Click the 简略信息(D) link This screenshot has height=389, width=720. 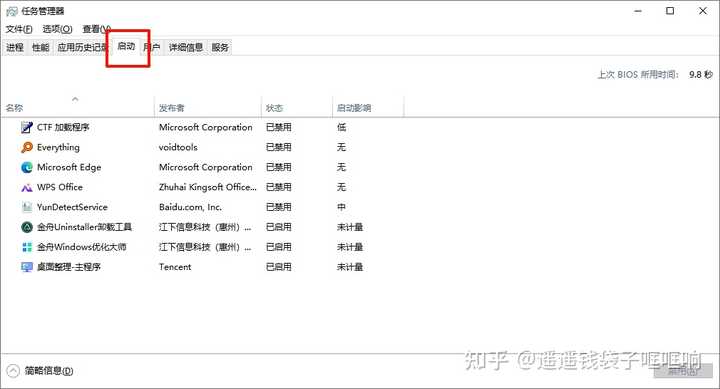click(x=49, y=371)
